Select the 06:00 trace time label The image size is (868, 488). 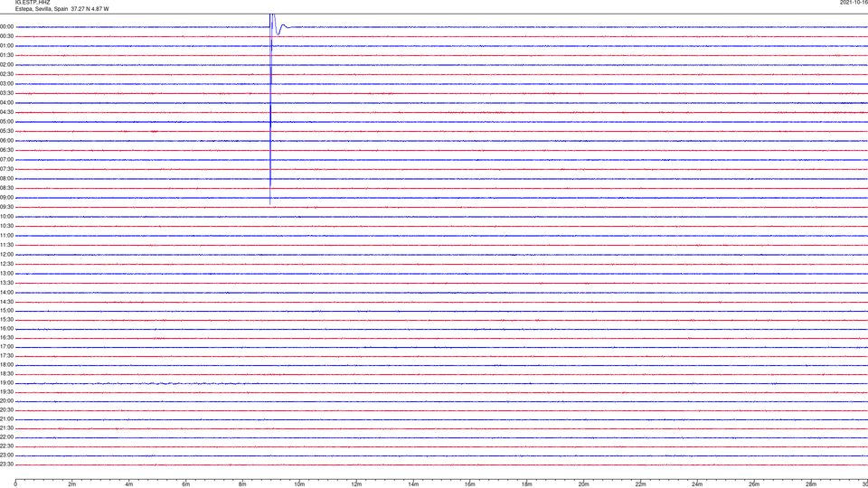click(6, 141)
